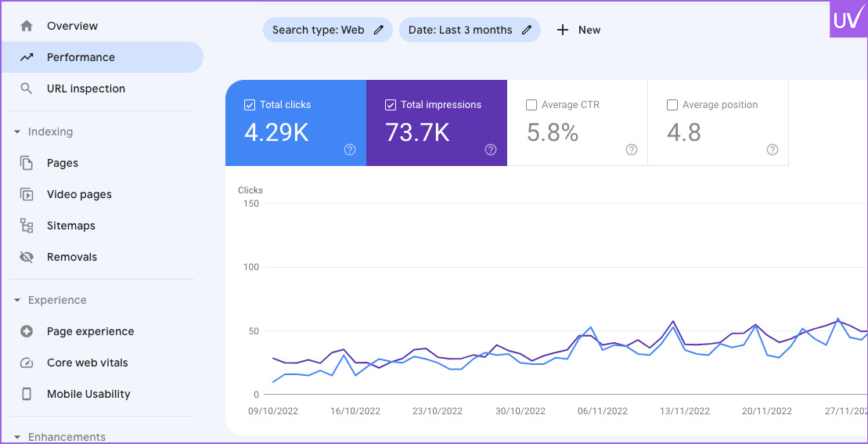Click the 06/11/2022 date on chart axis
Image resolution: width=868 pixels, height=444 pixels.
603,411
